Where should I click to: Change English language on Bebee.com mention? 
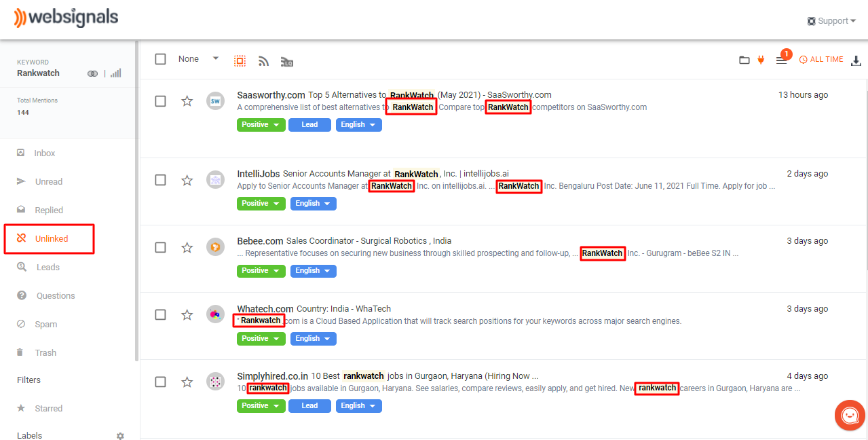pos(314,271)
